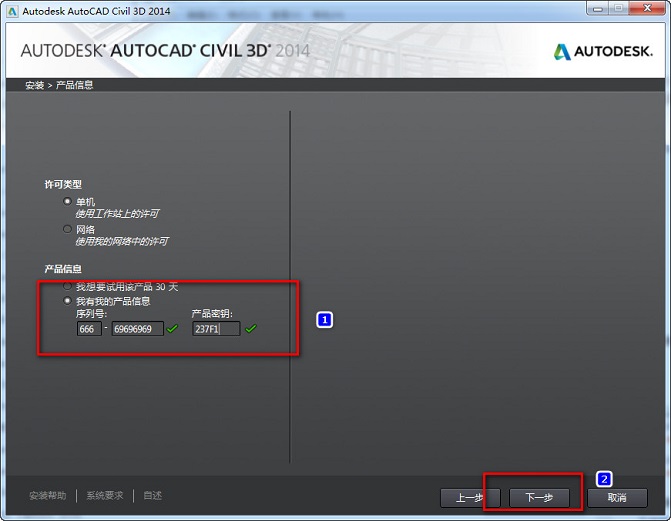Viewport: 671px width, 521px height.
Task: Click the 安装 breadcrumb text
Action: pyautogui.click(x=35, y=85)
